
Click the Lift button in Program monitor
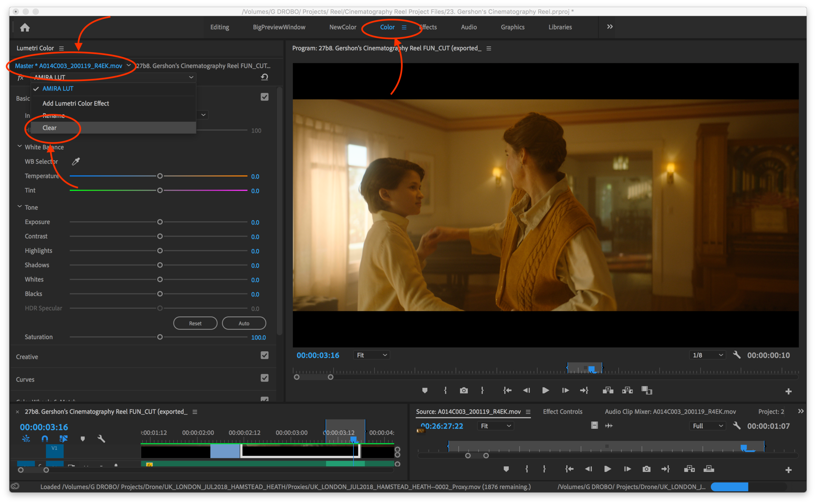tap(607, 390)
